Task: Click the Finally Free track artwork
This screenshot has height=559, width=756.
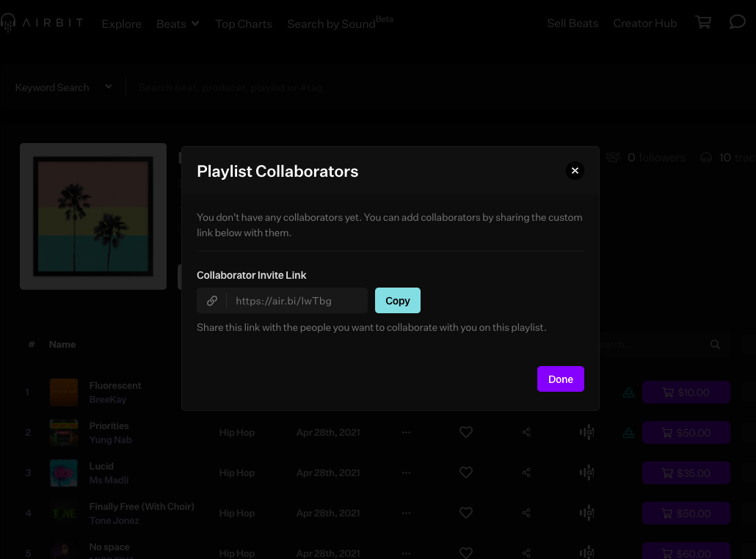Action: (64, 514)
